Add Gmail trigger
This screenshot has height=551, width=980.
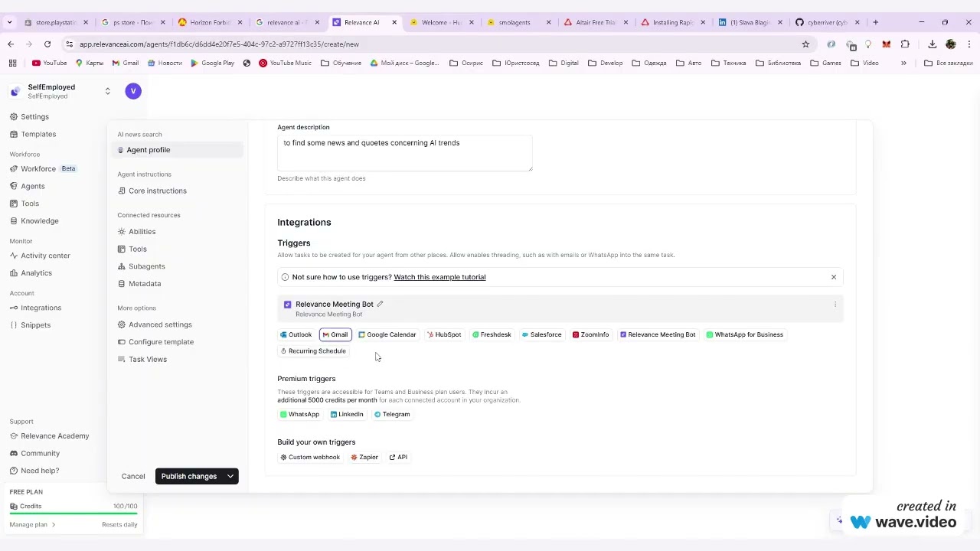pyautogui.click(x=335, y=334)
